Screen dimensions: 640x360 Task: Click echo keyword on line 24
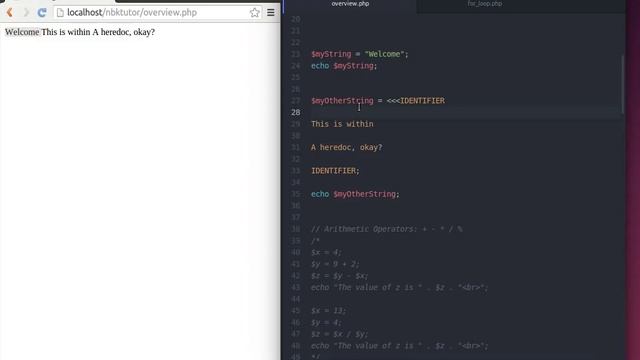[320, 66]
